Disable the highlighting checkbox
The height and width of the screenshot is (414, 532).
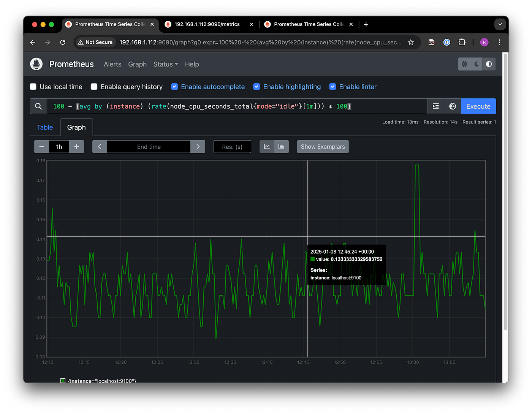[256, 87]
